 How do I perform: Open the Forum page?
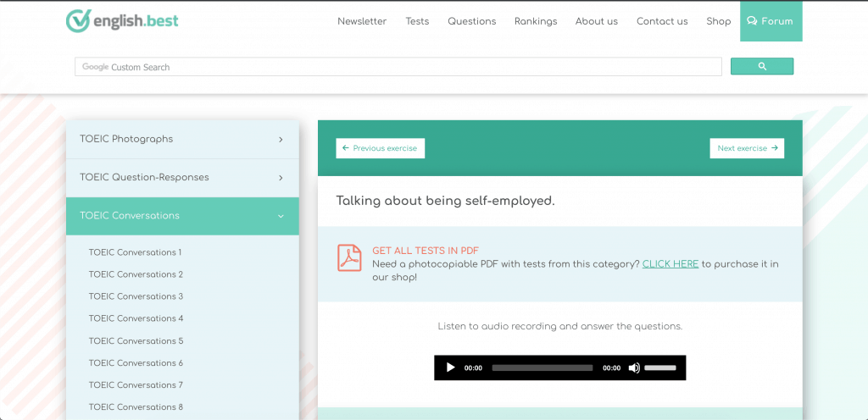(771, 21)
